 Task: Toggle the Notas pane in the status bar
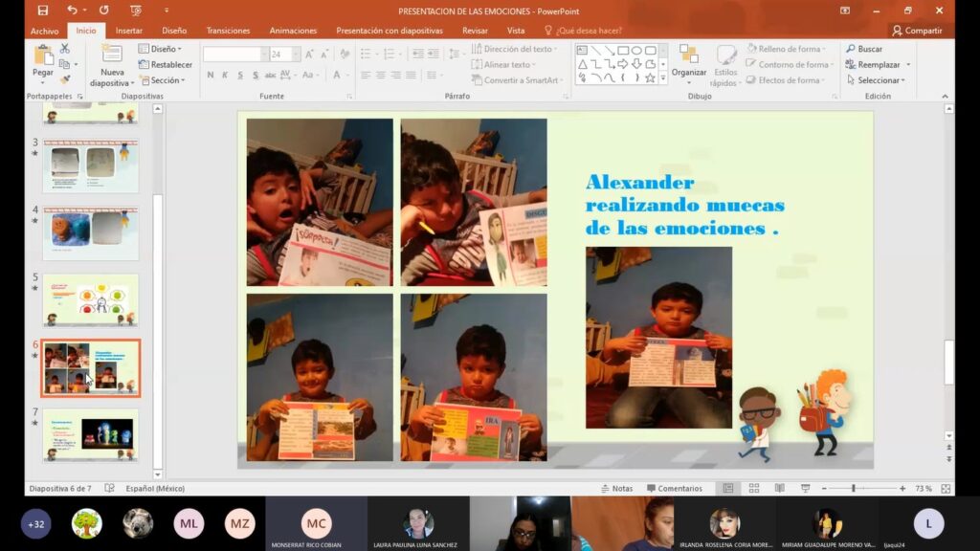click(x=617, y=489)
